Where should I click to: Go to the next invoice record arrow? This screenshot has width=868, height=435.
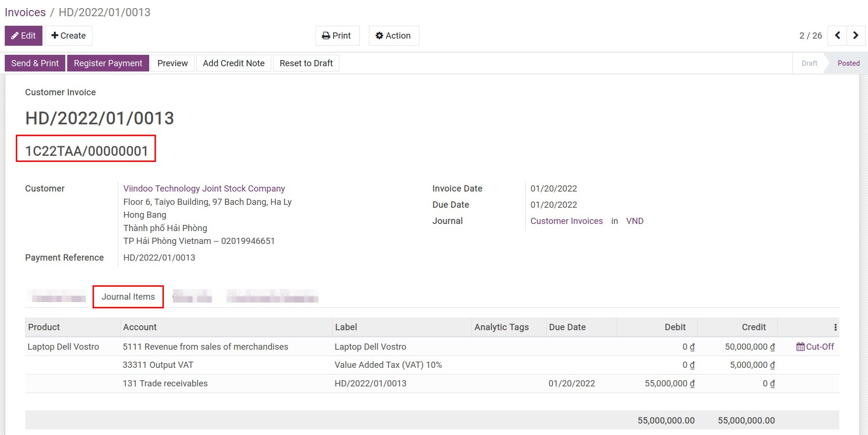(856, 35)
